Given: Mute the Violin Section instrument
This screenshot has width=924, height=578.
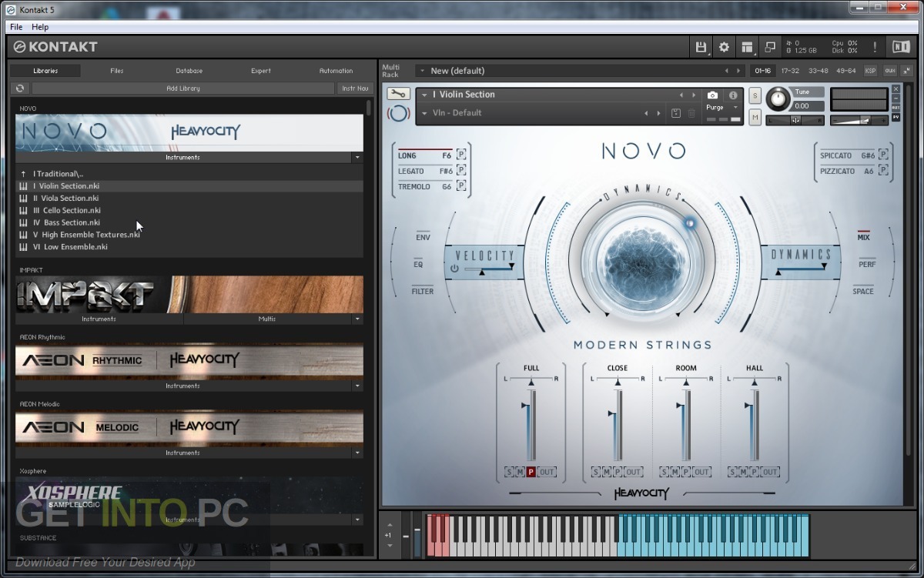Looking at the screenshot, I should [755, 117].
